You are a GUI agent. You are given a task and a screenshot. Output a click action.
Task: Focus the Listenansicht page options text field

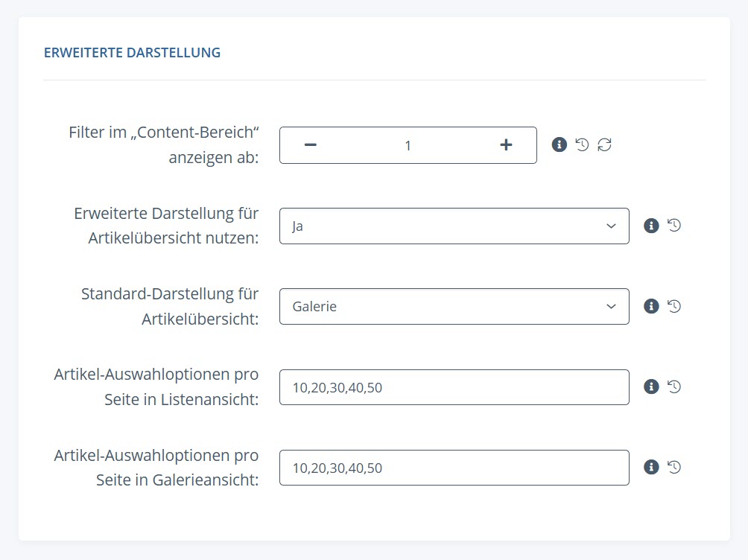(x=454, y=387)
